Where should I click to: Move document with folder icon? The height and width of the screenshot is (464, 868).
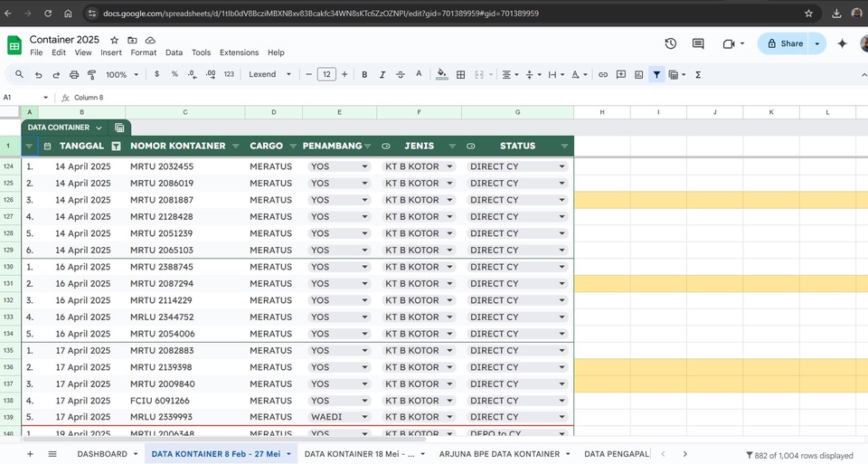tap(132, 40)
